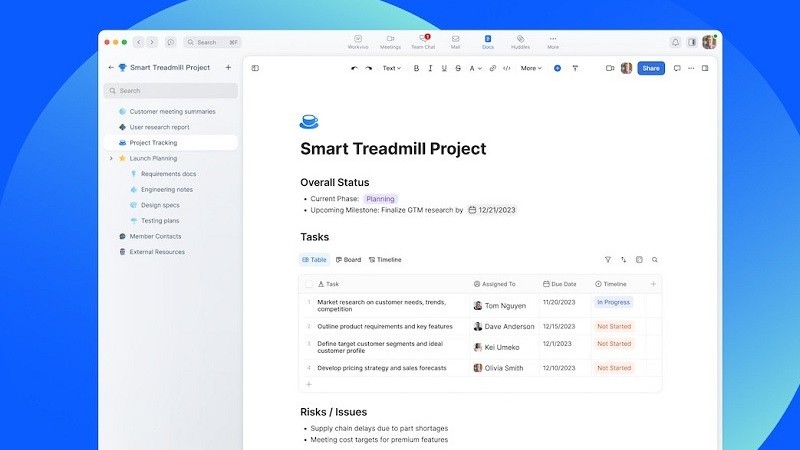Open Not Started status for Dave Anderson
This screenshot has width=800, height=450.
coord(614,327)
